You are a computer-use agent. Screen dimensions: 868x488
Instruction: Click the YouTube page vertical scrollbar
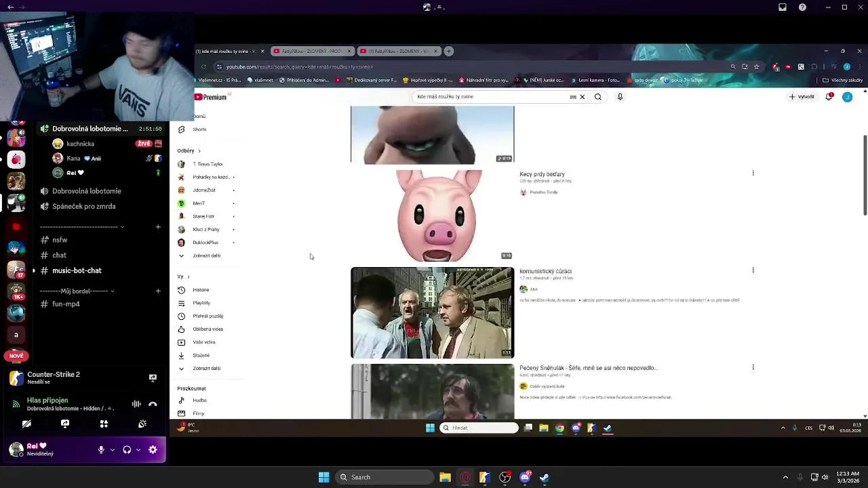pos(865,175)
